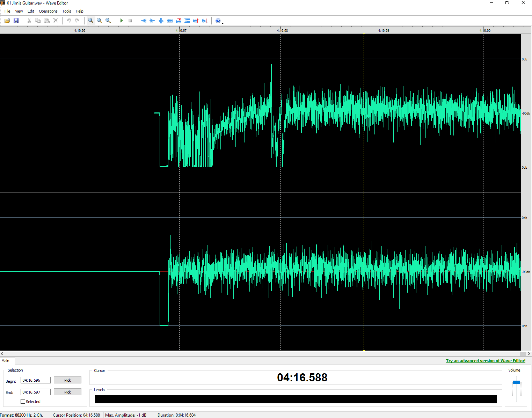Apply the amplify down effect icon

[205, 21]
